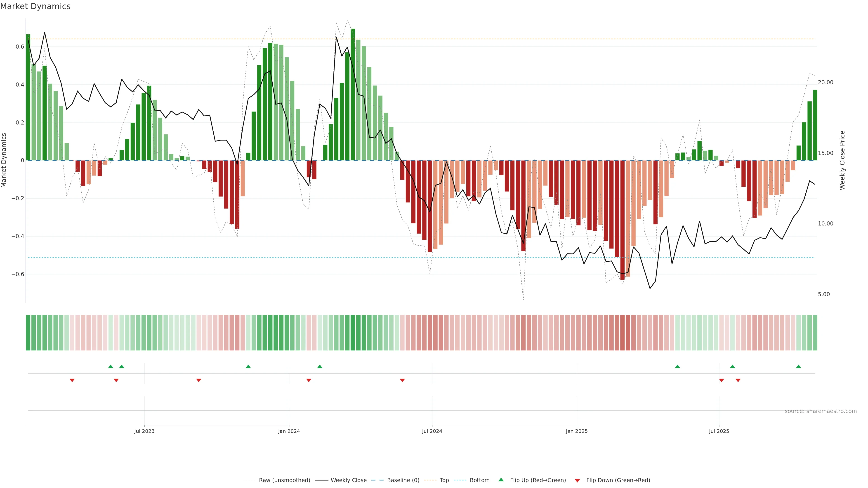Toggle the Top legend label
The width and height of the screenshot is (868, 488).
[x=444, y=480]
